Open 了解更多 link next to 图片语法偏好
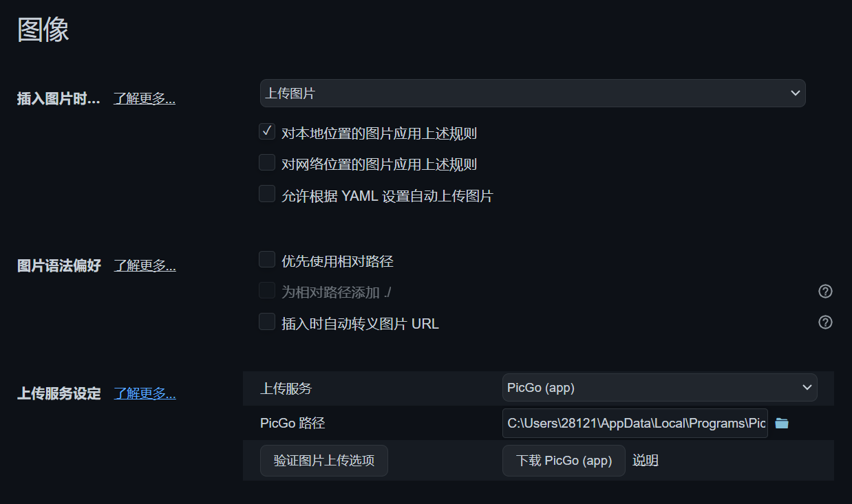This screenshot has width=852, height=504. click(145, 265)
